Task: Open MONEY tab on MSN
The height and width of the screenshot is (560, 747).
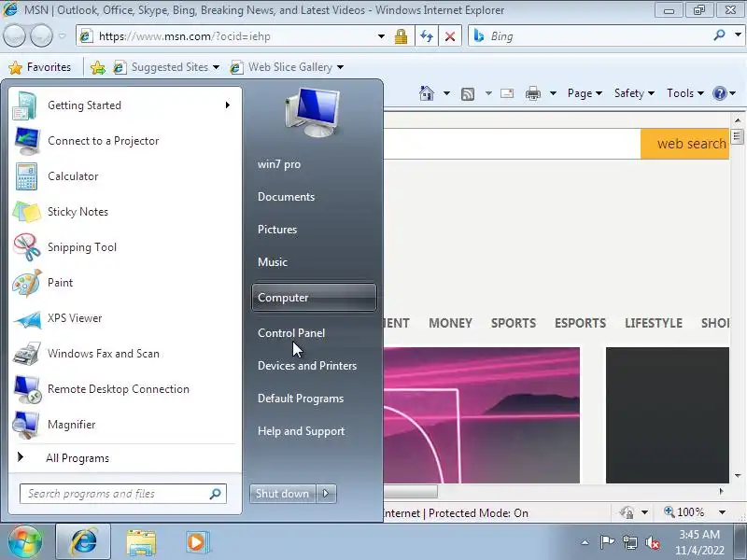Action: [x=450, y=323]
